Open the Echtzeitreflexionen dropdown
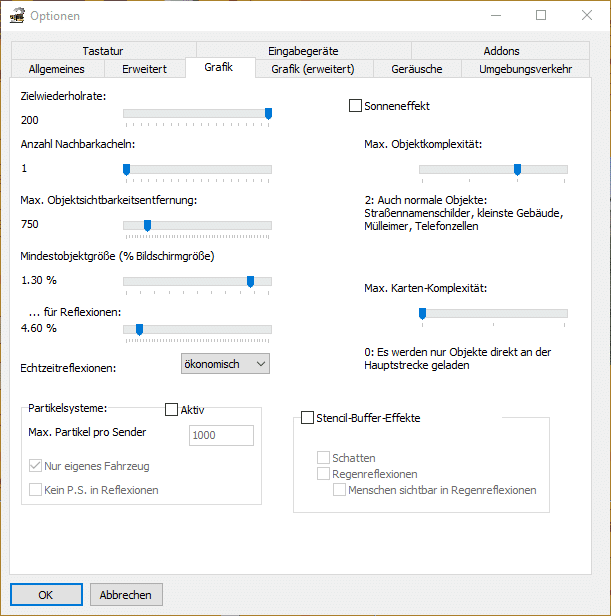The image size is (611, 616). (x=225, y=364)
